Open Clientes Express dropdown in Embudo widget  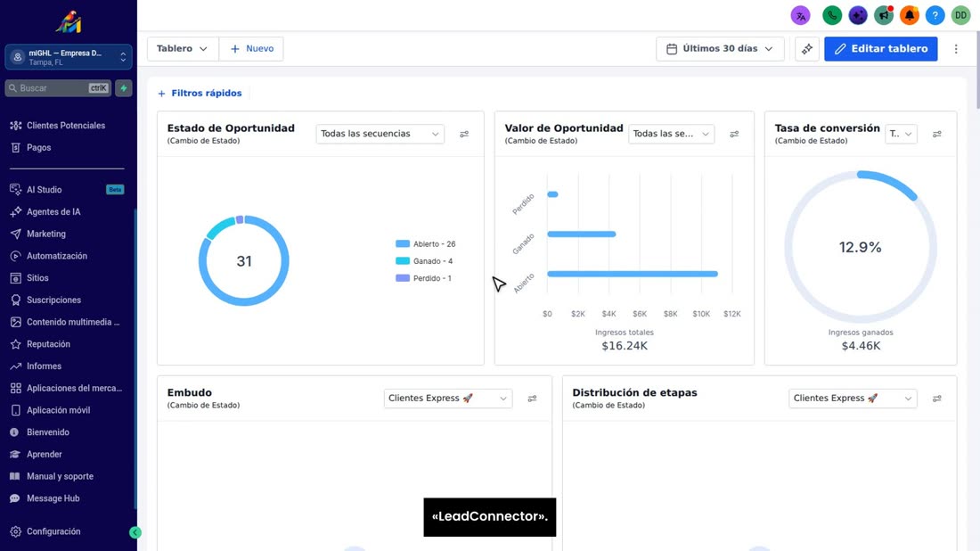[447, 399]
